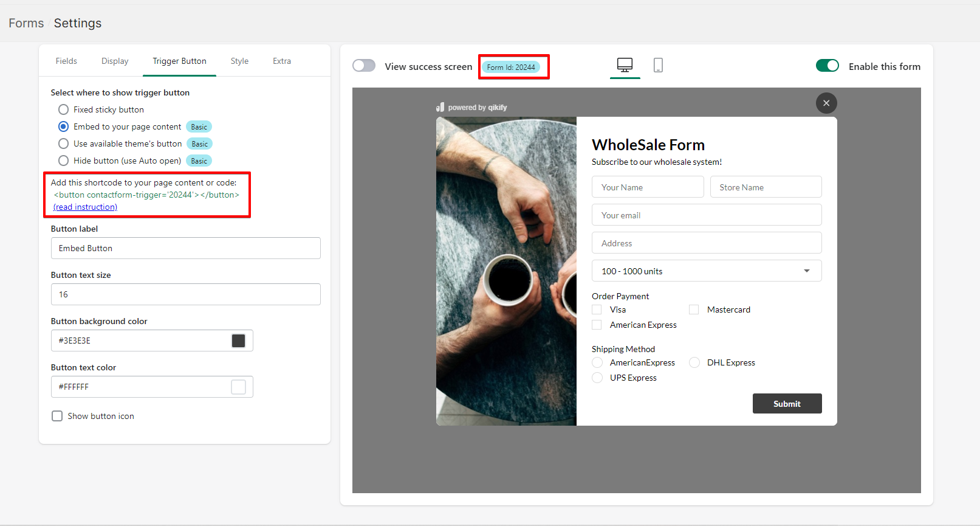This screenshot has height=526, width=980.
Task: Disable the Enable this form toggle
Action: (827, 66)
